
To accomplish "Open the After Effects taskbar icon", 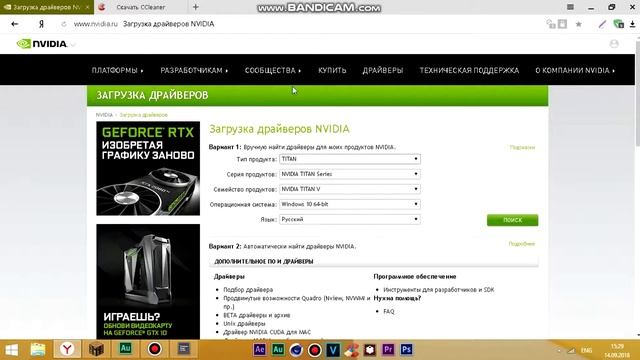I will pos(259,350).
